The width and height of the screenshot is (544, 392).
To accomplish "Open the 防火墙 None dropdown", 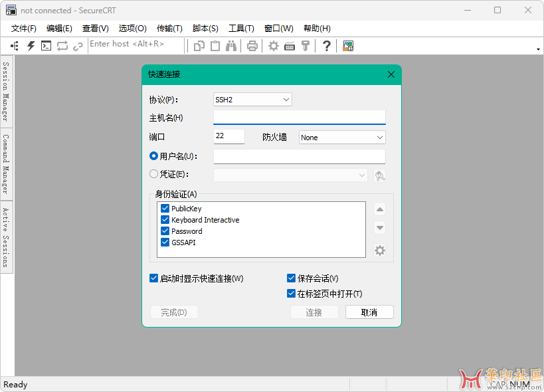I will [x=342, y=138].
